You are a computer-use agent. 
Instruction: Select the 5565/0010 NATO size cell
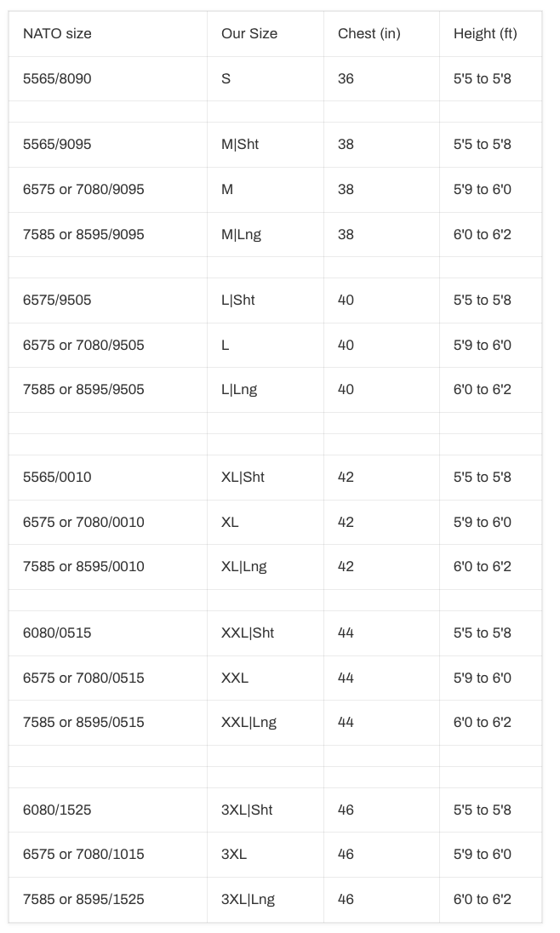click(57, 478)
